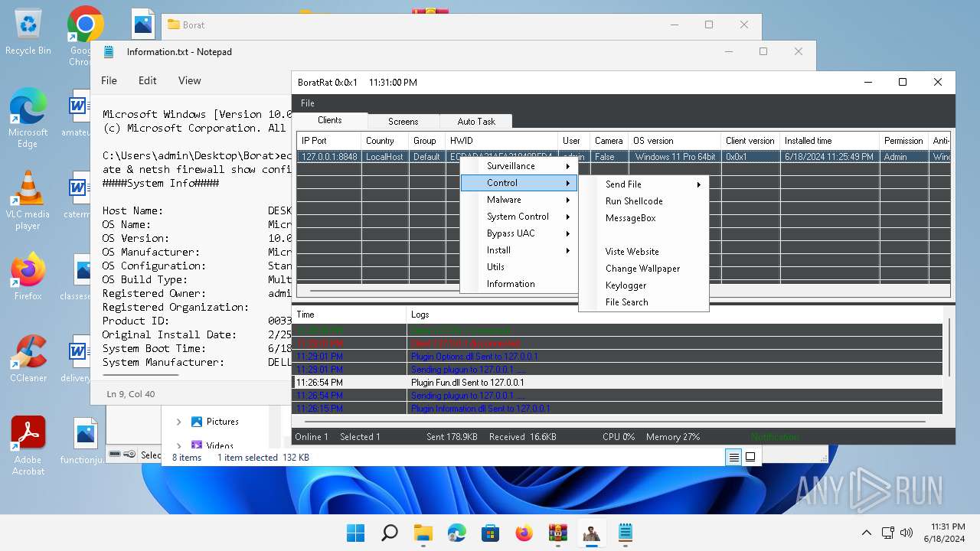Open the CCleaner desktop shortcut
Image resolution: width=980 pixels, height=551 pixels.
pyautogui.click(x=28, y=359)
